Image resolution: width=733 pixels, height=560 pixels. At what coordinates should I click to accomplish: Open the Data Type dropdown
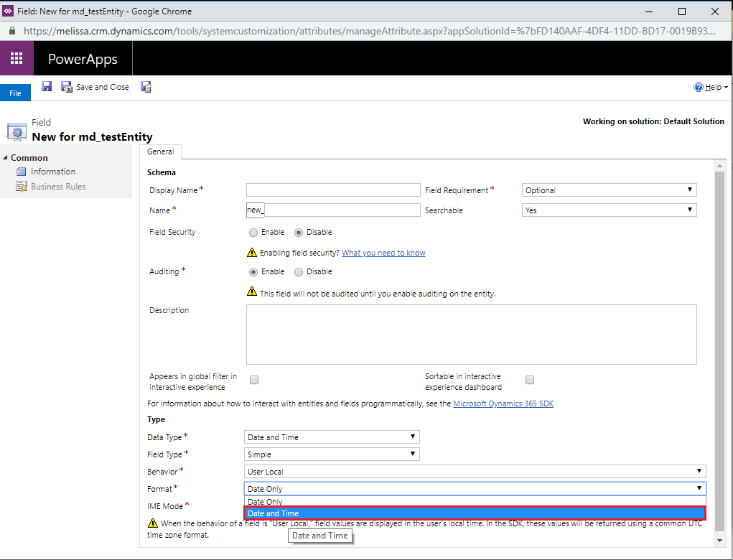332,437
